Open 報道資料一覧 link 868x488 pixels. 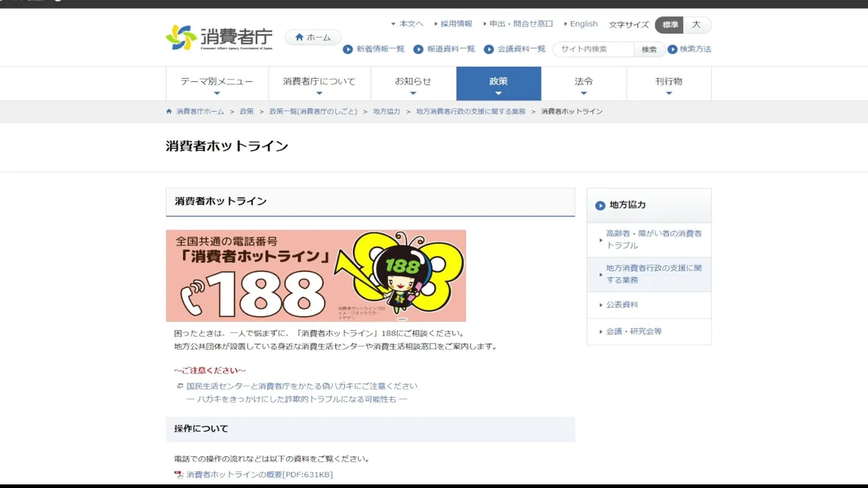(451, 49)
